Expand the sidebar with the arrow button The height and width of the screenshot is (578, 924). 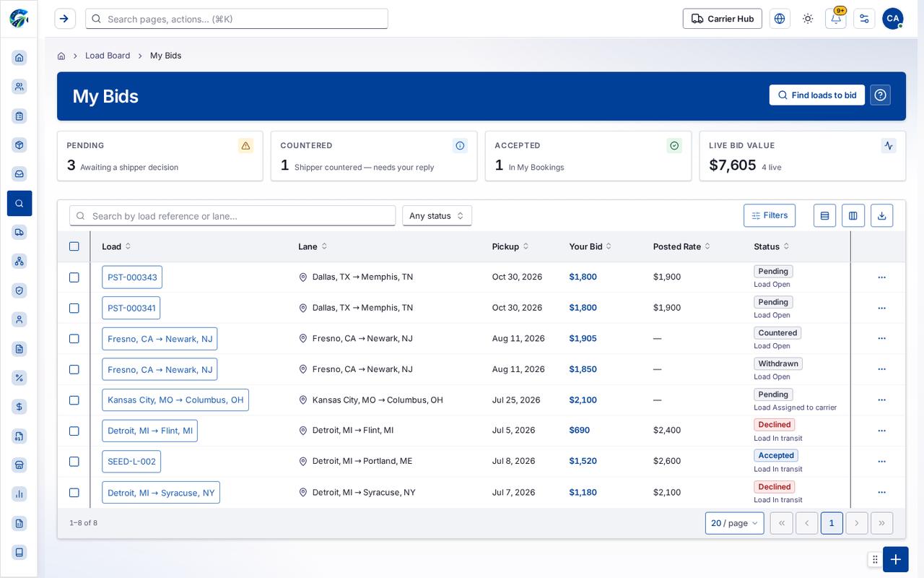click(65, 19)
